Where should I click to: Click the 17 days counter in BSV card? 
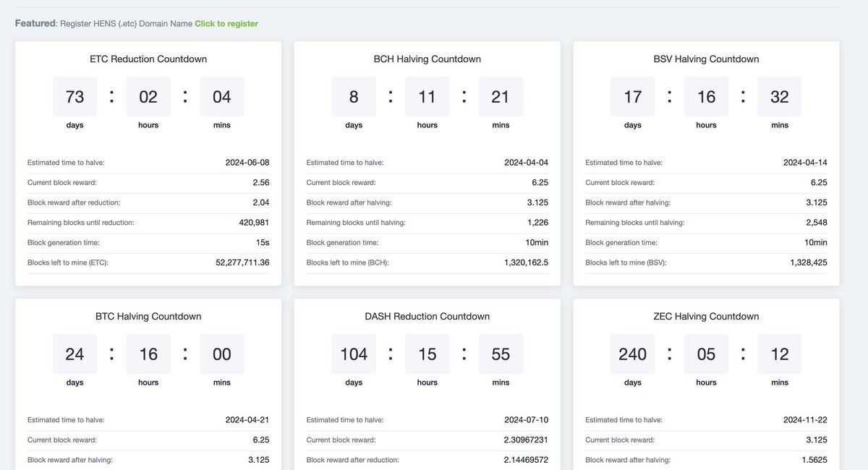point(633,96)
